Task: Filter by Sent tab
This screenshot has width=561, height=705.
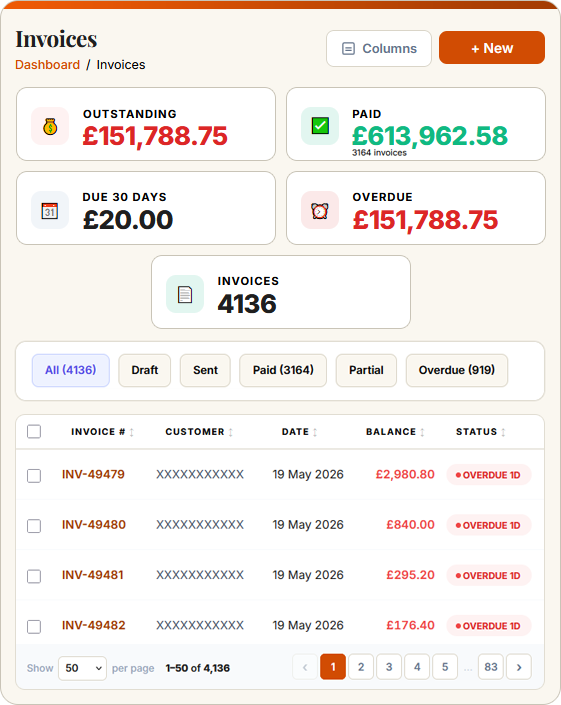Action: coord(205,370)
